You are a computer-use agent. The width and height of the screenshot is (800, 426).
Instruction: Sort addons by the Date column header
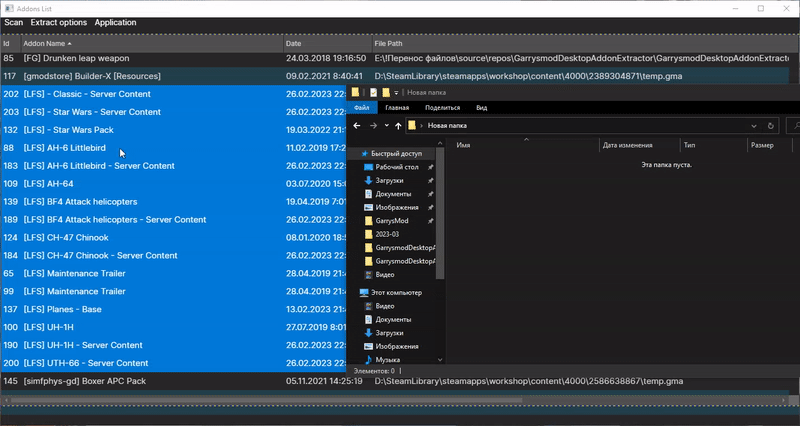coord(328,43)
